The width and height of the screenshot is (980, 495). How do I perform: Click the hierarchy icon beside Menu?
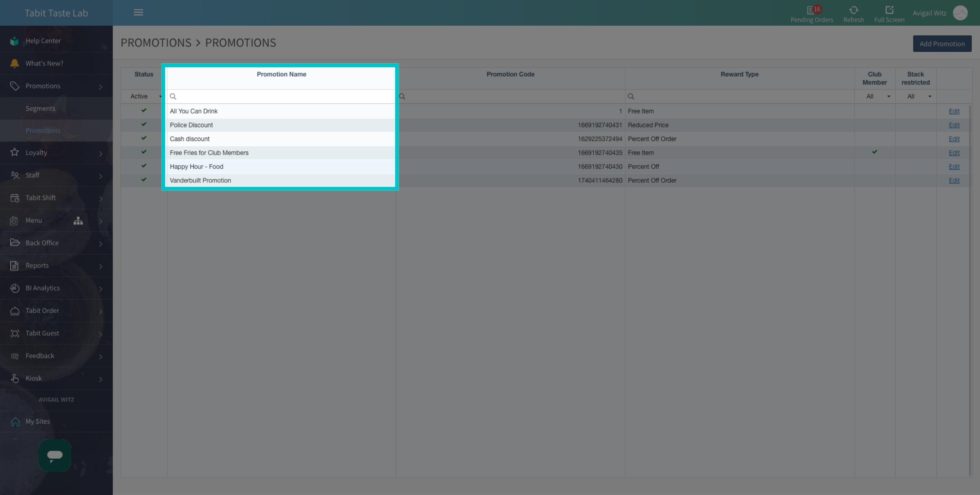point(78,221)
